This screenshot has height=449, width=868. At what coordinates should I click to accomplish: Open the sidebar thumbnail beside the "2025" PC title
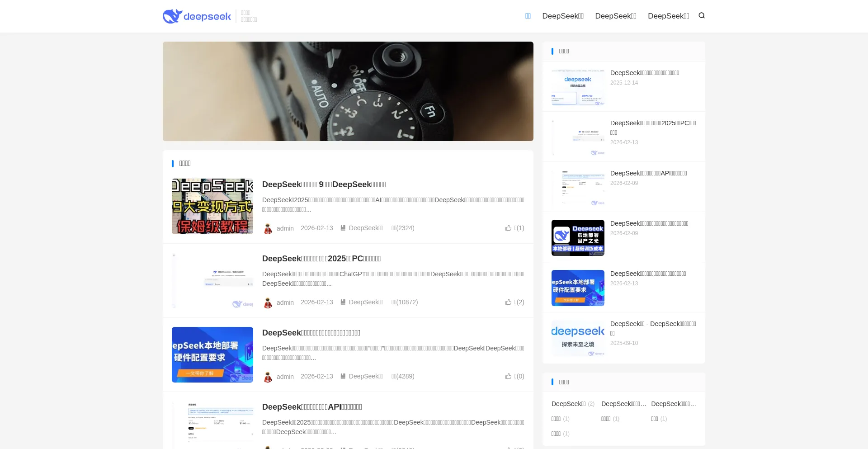point(578,137)
